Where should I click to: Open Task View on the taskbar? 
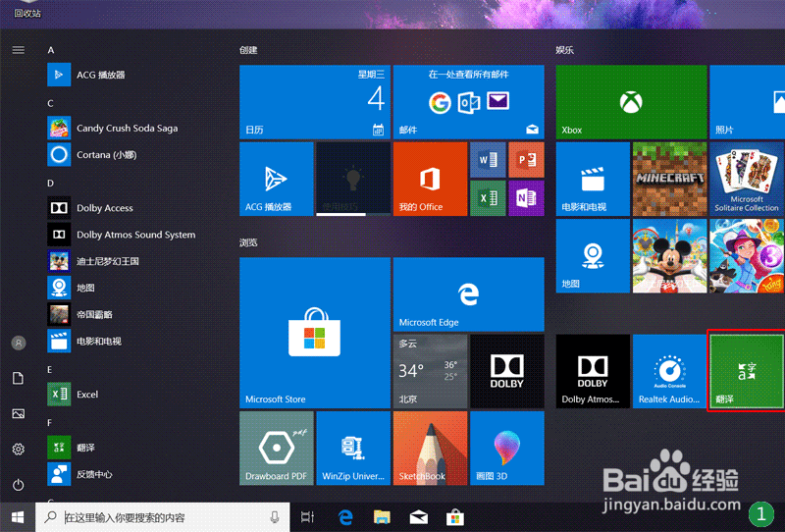(x=307, y=517)
